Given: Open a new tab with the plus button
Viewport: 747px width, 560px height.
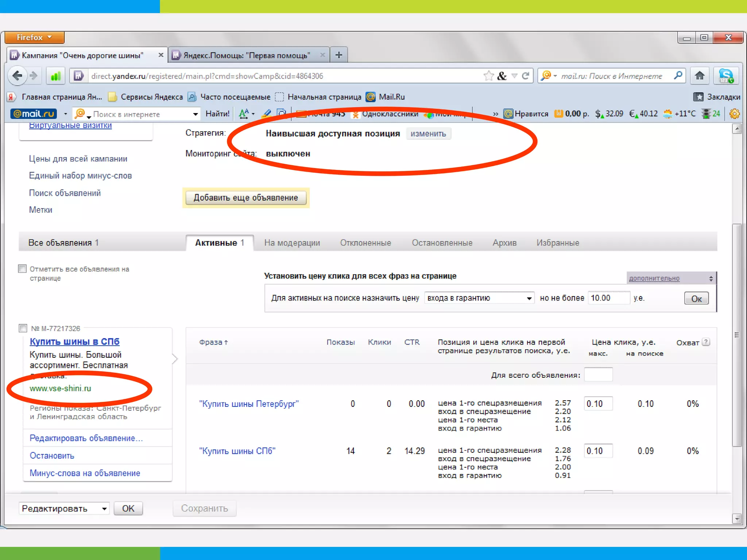Looking at the screenshot, I should (x=339, y=55).
